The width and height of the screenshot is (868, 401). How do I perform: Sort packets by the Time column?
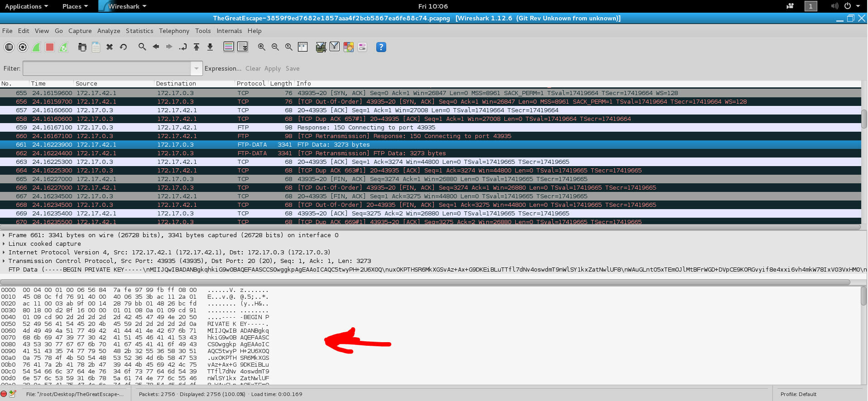(51, 83)
